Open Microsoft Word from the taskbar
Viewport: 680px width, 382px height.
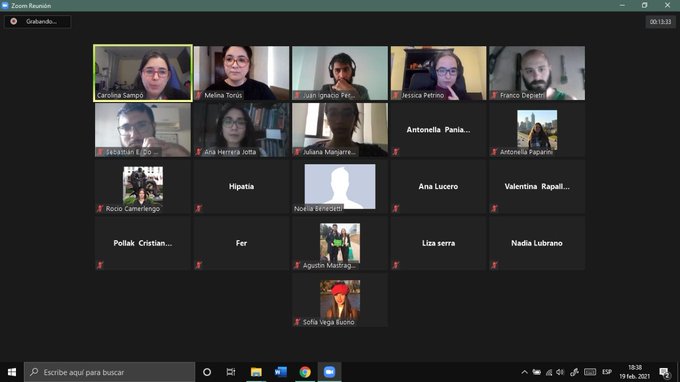pyautogui.click(x=281, y=372)
